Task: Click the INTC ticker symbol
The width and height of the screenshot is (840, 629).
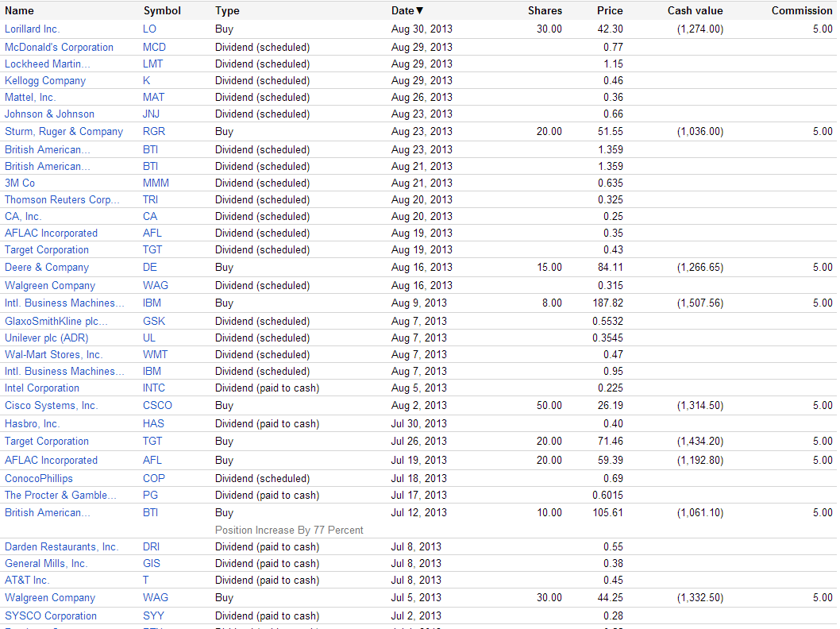Action: tap(154, 388)
